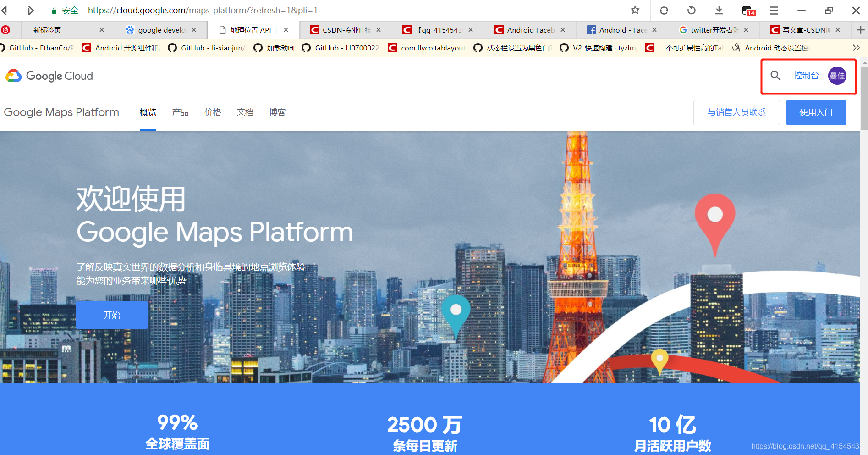868x455 pixels.
Task: Close the CSDN-专业IT tab
Action: tap(379, 30)
